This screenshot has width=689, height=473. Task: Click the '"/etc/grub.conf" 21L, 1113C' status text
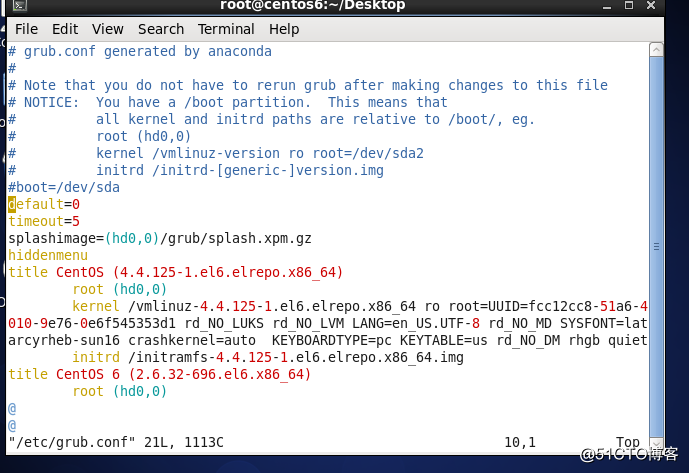point(116,442)
